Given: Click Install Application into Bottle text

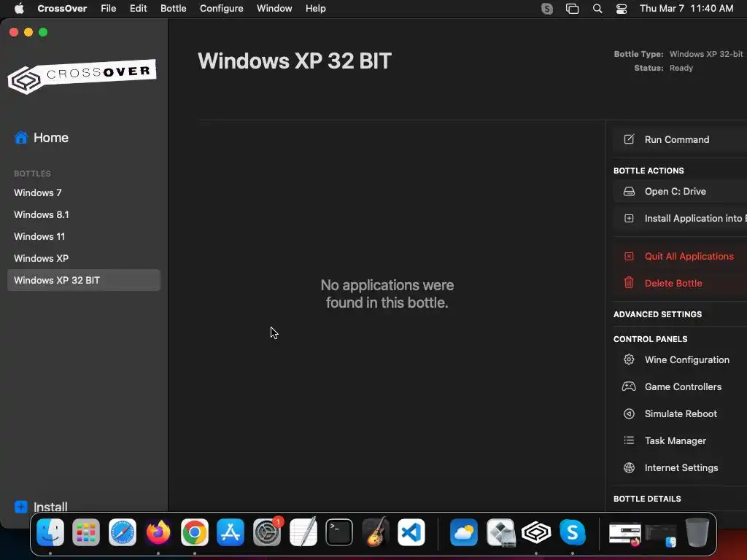Looking at the screenshot, I should click(695, 218).
